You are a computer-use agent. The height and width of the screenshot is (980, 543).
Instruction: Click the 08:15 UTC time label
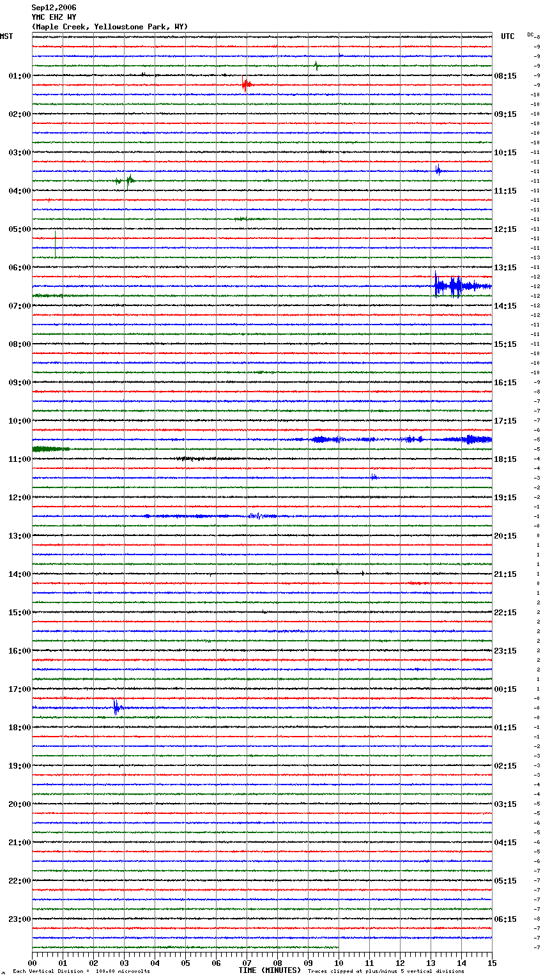click(x=505, y=76)
